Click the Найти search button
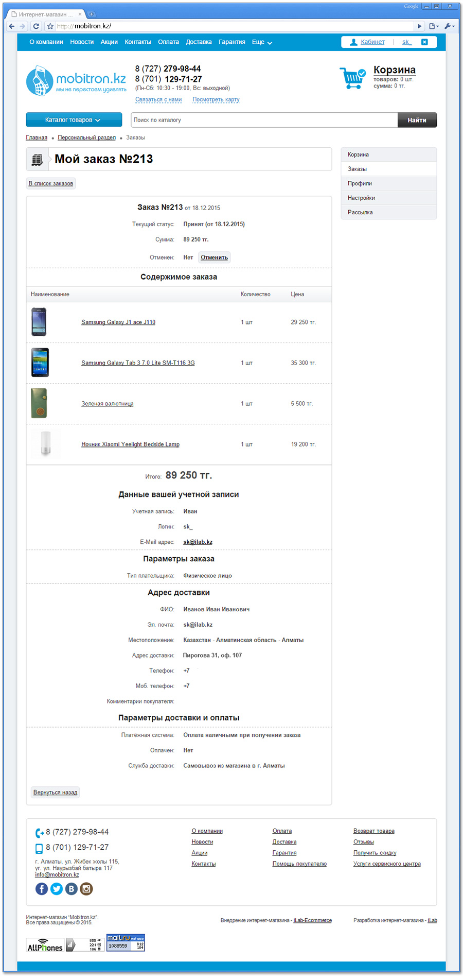The image size is (463, 980). coord(417,120)
